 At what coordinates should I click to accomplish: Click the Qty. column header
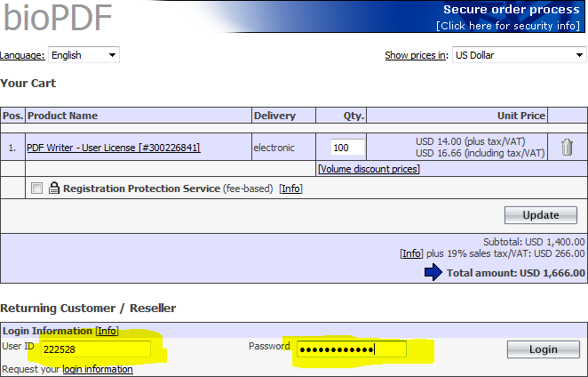354,116
